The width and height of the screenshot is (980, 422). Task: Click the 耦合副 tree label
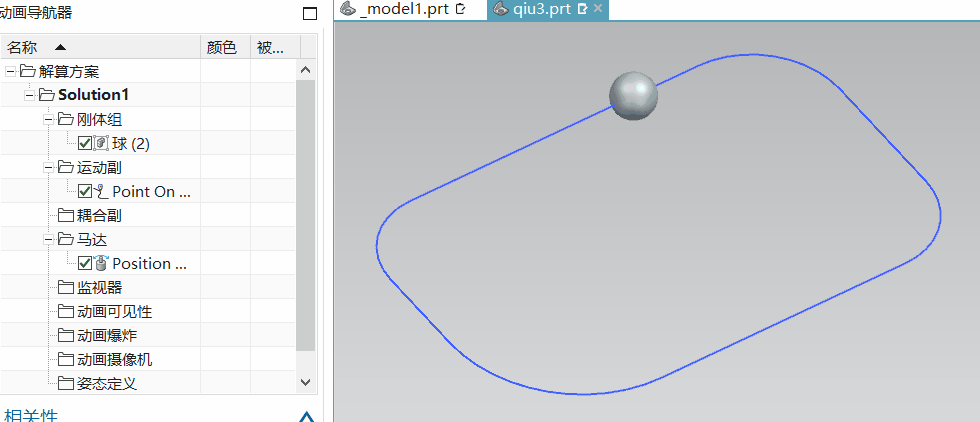click(99, 216)
